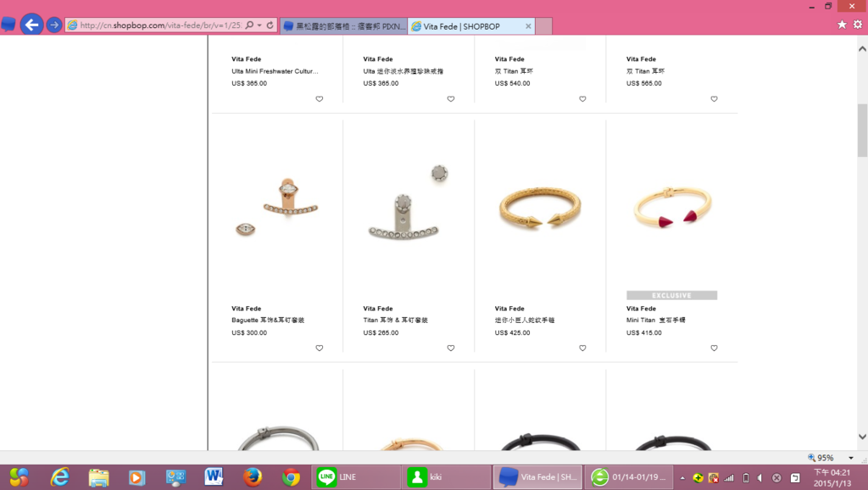Image resolution: width=868 pixels, height=490 pixels.
Task: Favorite the Baguette earrings heart icon
Action: point(320,348)
